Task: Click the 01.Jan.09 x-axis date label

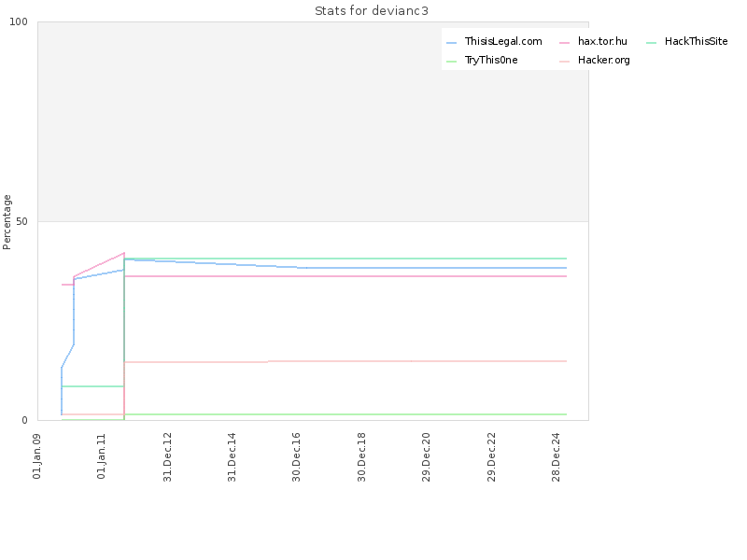Action: click(x=37, y=456)
